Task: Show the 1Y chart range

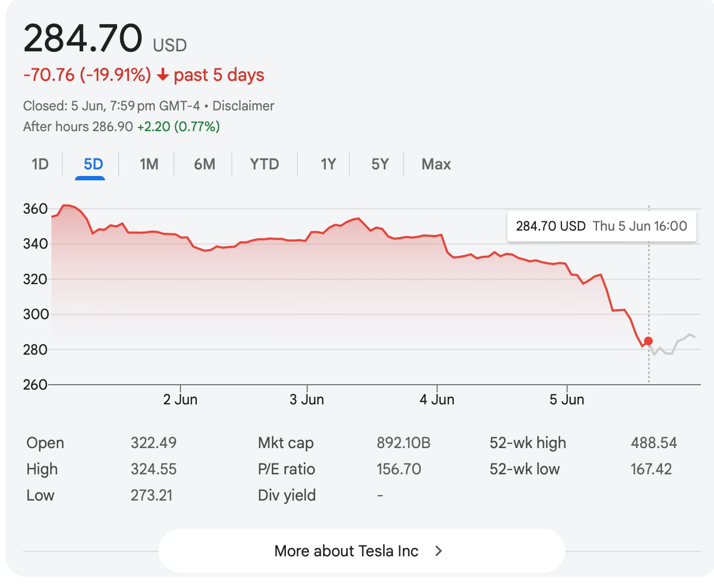Action: pyautogui.click(x=328, y=164)
